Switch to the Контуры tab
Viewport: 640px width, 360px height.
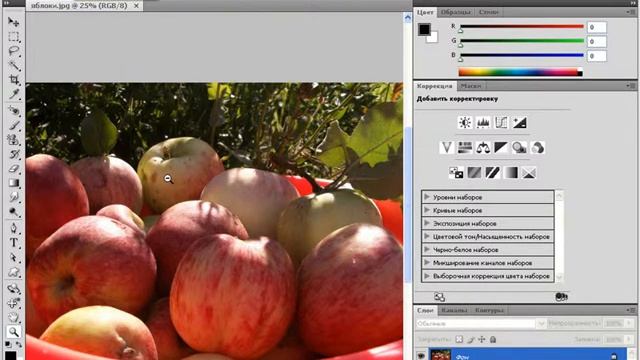click(x=489, y=310)
